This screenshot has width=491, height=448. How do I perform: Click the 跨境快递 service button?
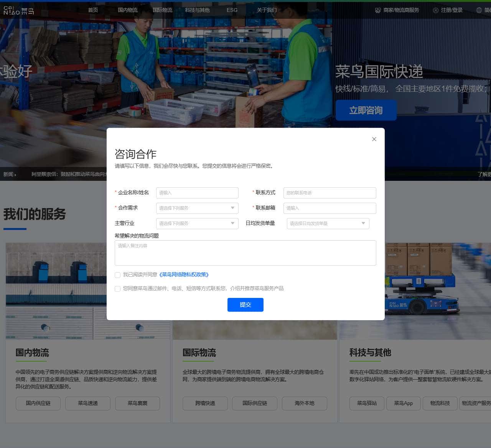205,403
